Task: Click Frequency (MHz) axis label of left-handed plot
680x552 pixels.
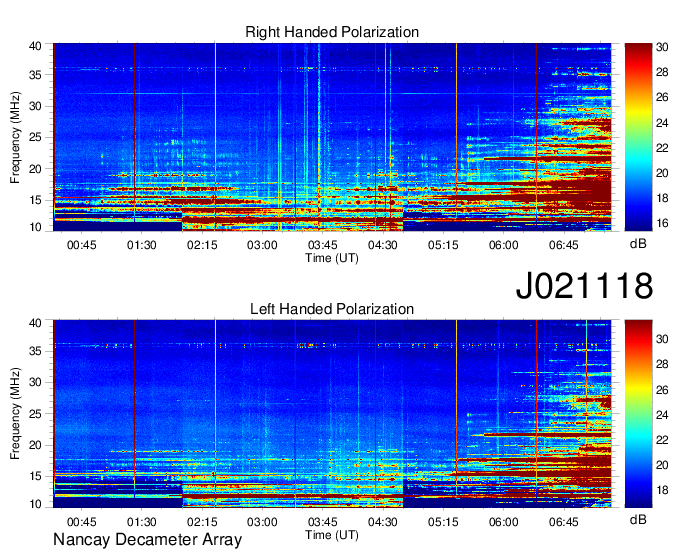Action: 15,414
